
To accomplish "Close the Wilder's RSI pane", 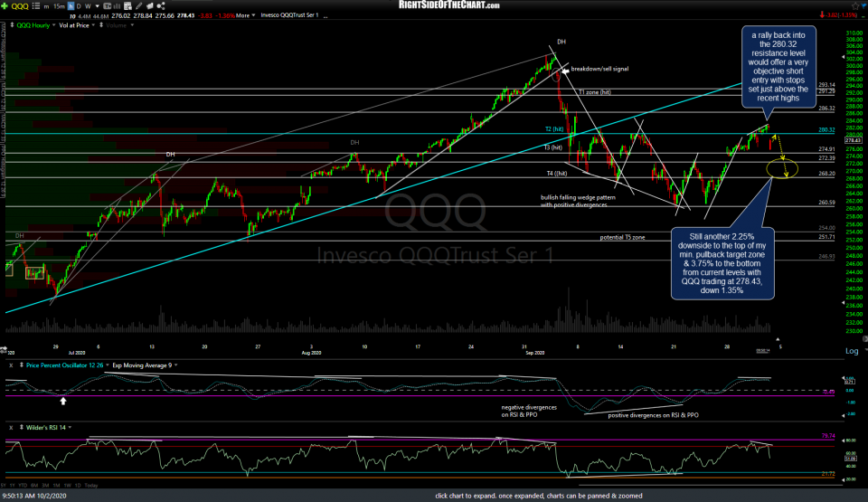I will pyautogui.click(x=11, y=428).
